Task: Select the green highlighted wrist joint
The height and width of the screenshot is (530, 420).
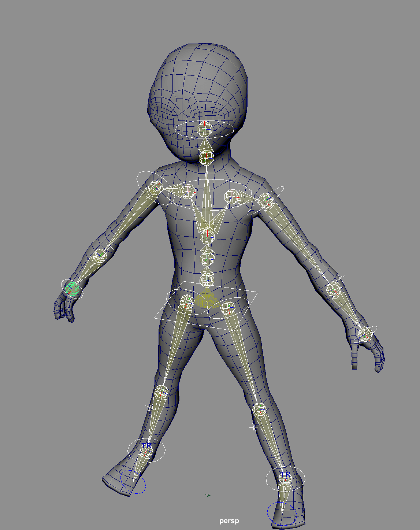Action: 73,289
